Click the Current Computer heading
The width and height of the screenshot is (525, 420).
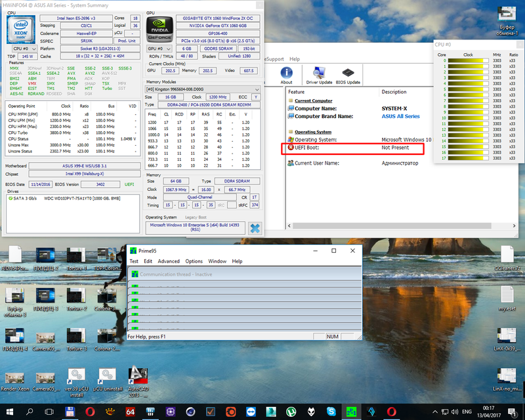click(314, 100)
